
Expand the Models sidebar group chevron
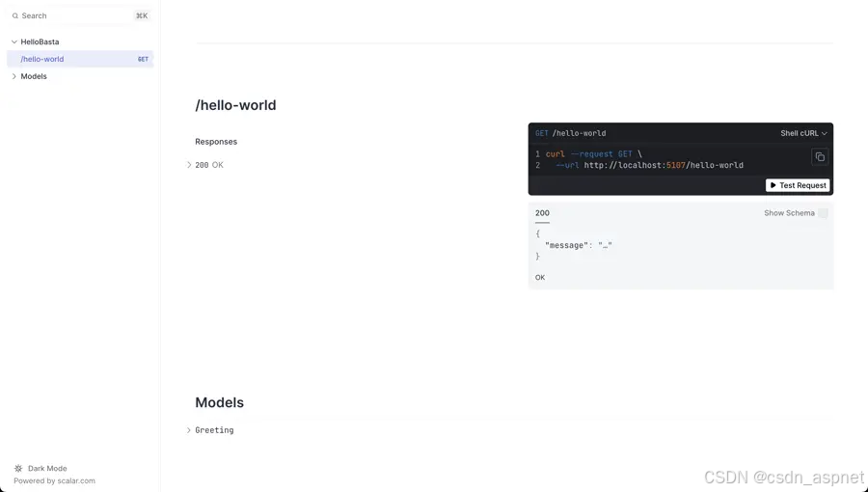[14, 76]
